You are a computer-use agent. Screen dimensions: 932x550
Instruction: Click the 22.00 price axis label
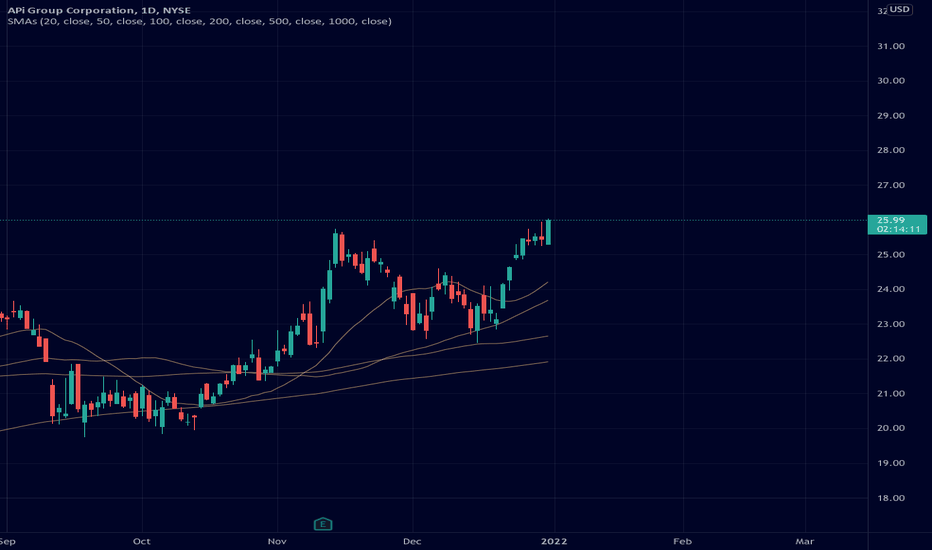[x=890, y=359]
